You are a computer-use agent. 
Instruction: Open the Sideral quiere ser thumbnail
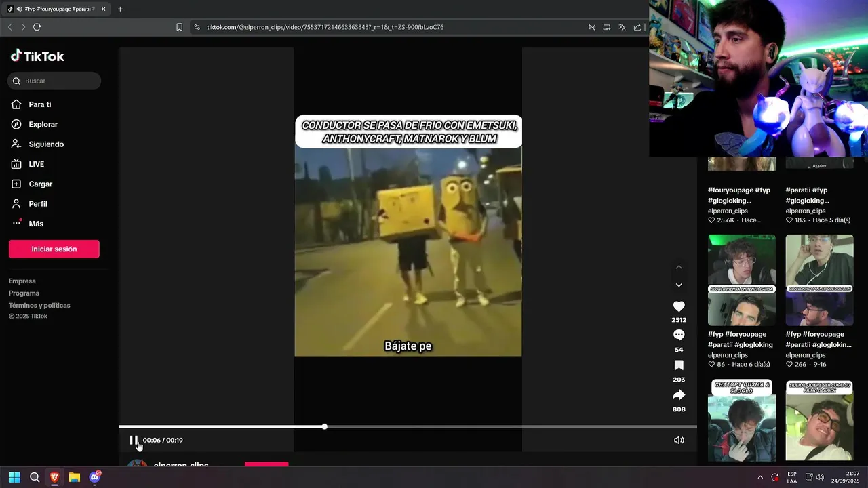(x=819, y=420)
